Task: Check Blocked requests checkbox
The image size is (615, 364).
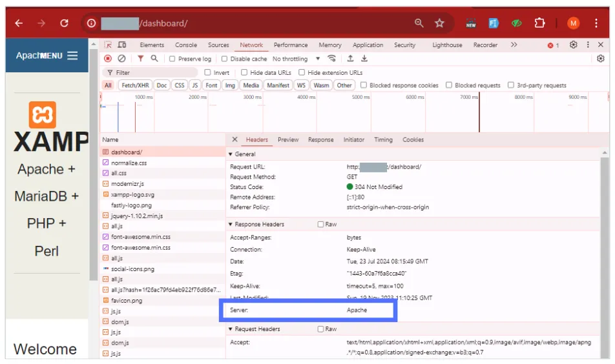Action: 449,85
